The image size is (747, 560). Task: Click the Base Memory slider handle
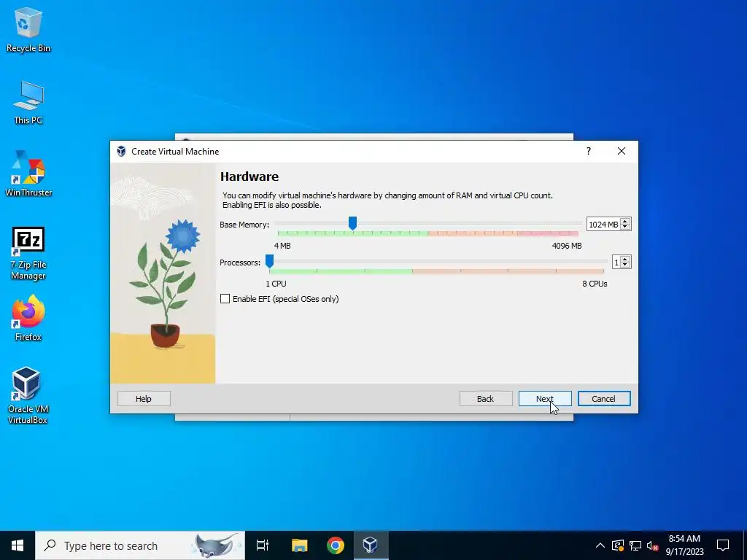click(x=352, y=223)
